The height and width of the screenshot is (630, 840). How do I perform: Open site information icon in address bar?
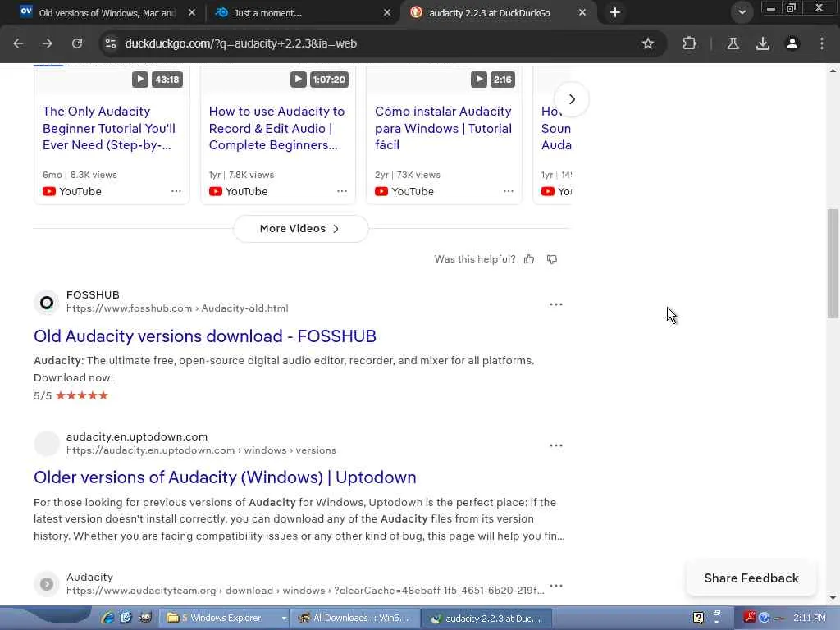(111, 43)
